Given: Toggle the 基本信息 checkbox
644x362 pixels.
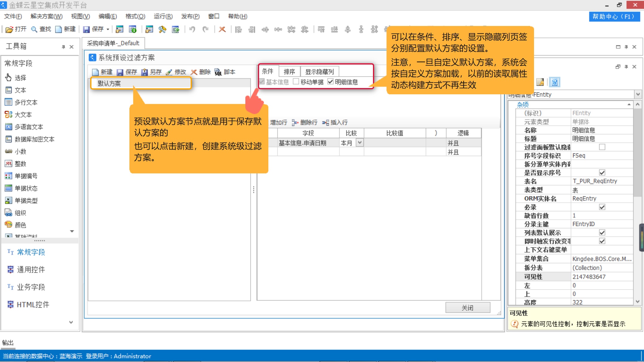Looking at the screenshot, I should point(262,81).
